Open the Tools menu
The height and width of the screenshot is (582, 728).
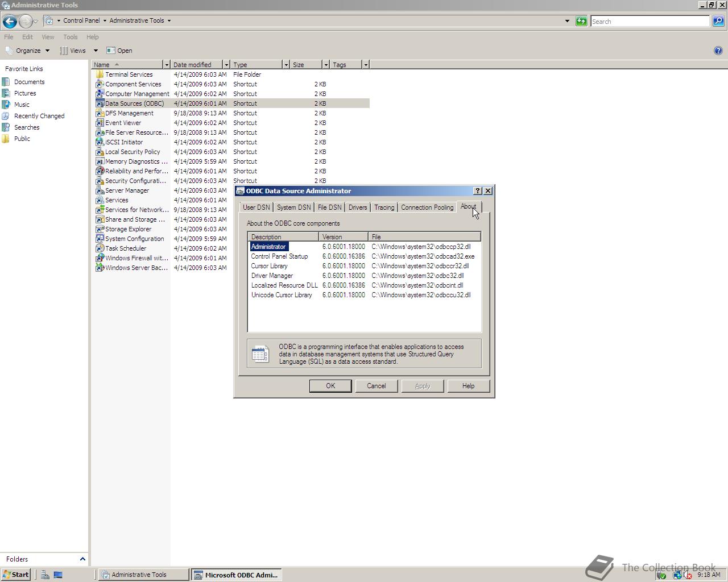coord(71,37)
